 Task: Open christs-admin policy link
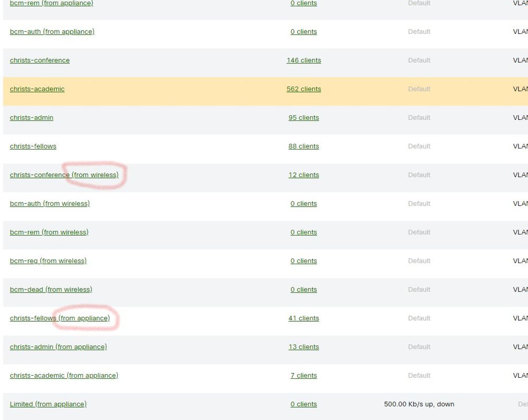[32, 117]
